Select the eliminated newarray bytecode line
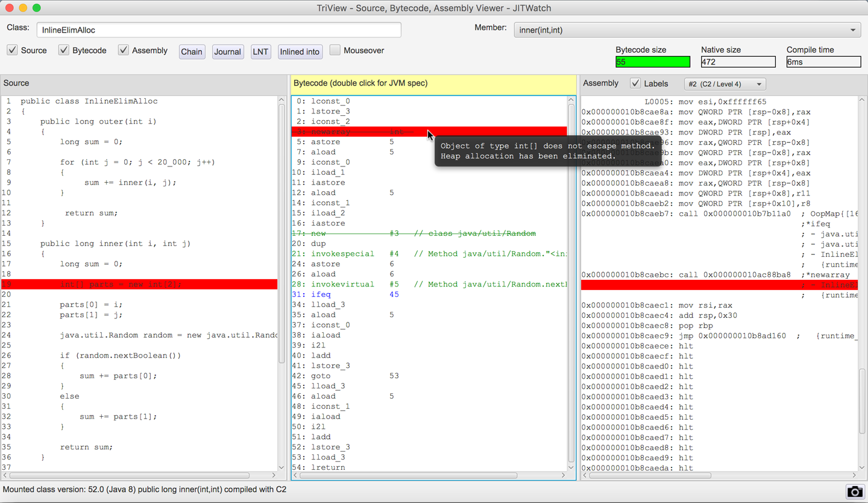The image size is (868, 503). pos(362,131)
